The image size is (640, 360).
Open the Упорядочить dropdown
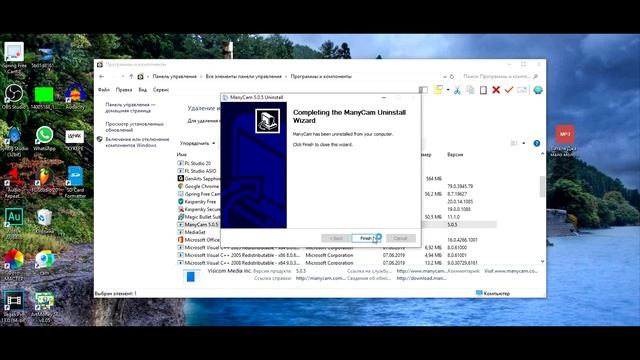(x=198, y=143)
